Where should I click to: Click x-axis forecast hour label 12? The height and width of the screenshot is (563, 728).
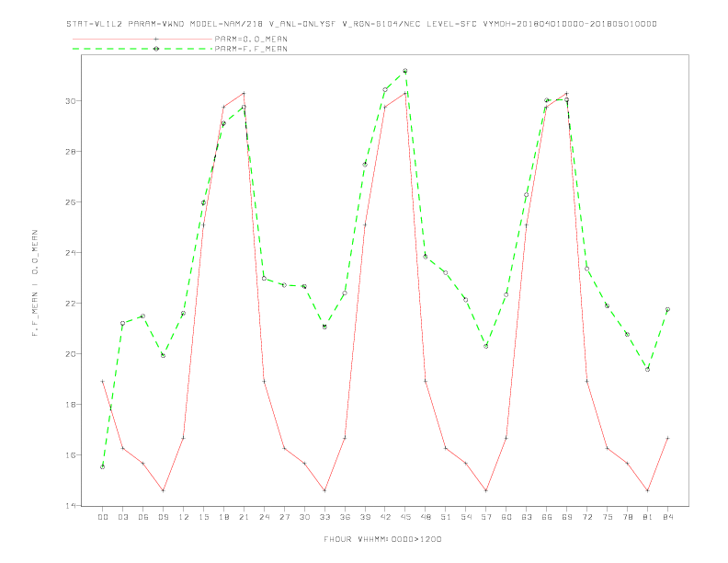184,517
